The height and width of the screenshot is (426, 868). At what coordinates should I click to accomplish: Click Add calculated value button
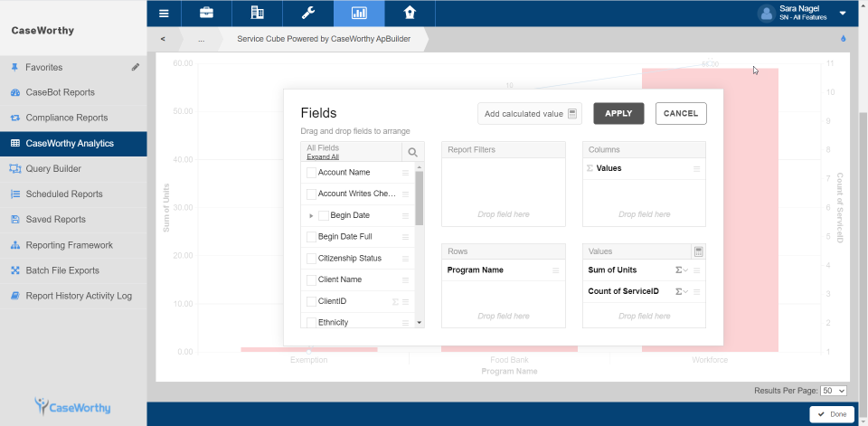point(530,114)
